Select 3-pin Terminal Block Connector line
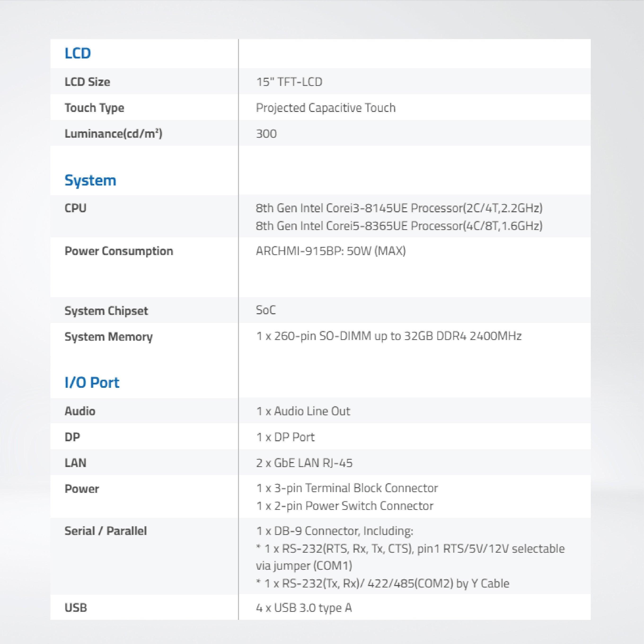Viewport: 644px width, 644px height. click(347, 488)
